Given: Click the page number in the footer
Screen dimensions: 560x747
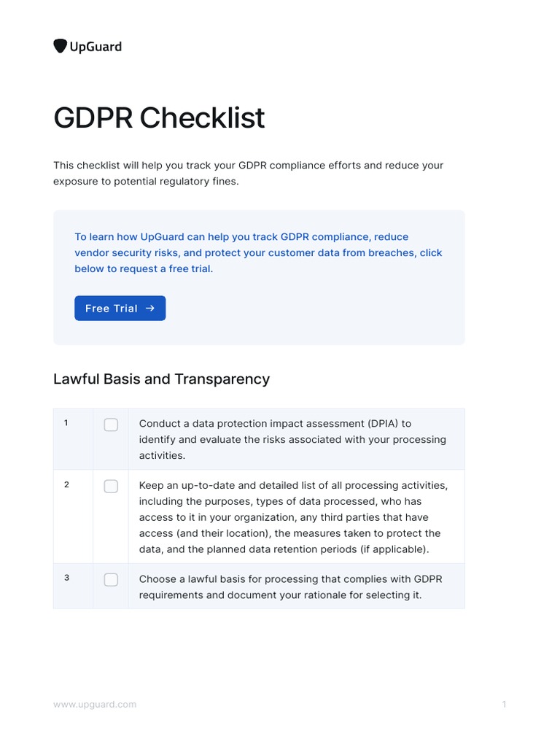Looking at the screenshot, I should [504, 705].
